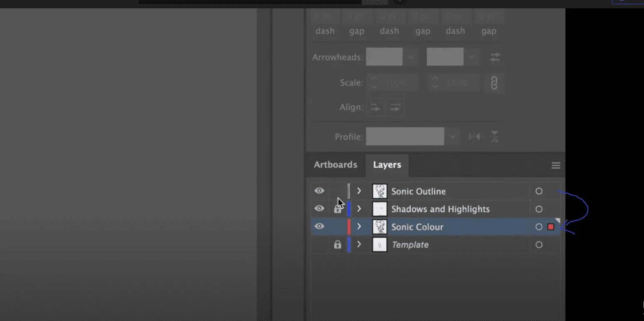Click the flip profile along icon

(474, 137)
